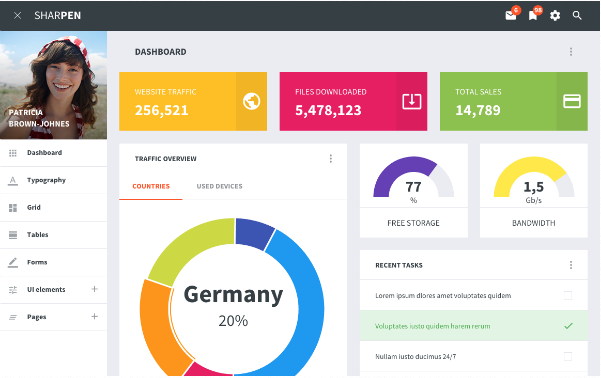The width and height of the screenshot is (601, 378).
Task: Check the Nullam iusto ducimus 24/7 checkbox
Action: pos(568,357)
